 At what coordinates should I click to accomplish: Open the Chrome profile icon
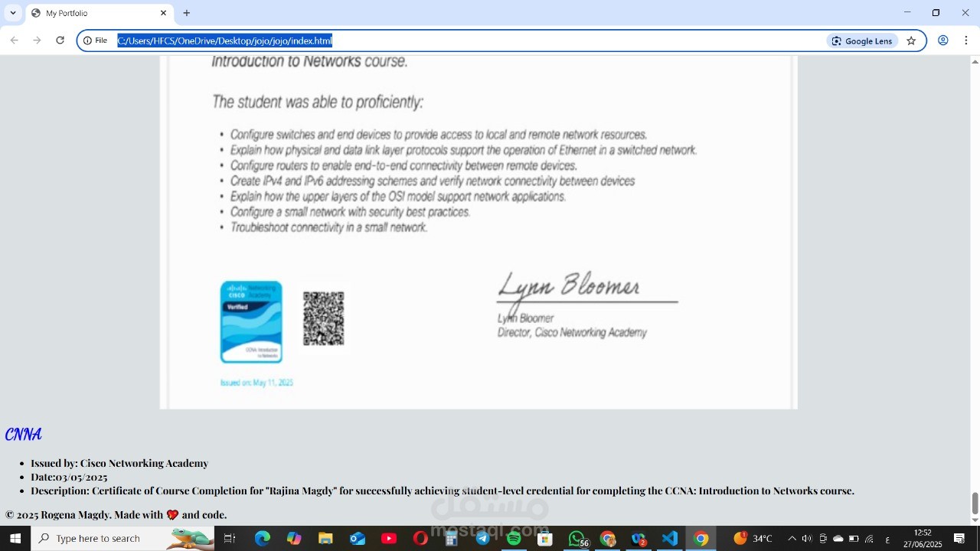[x=943, y=41]
